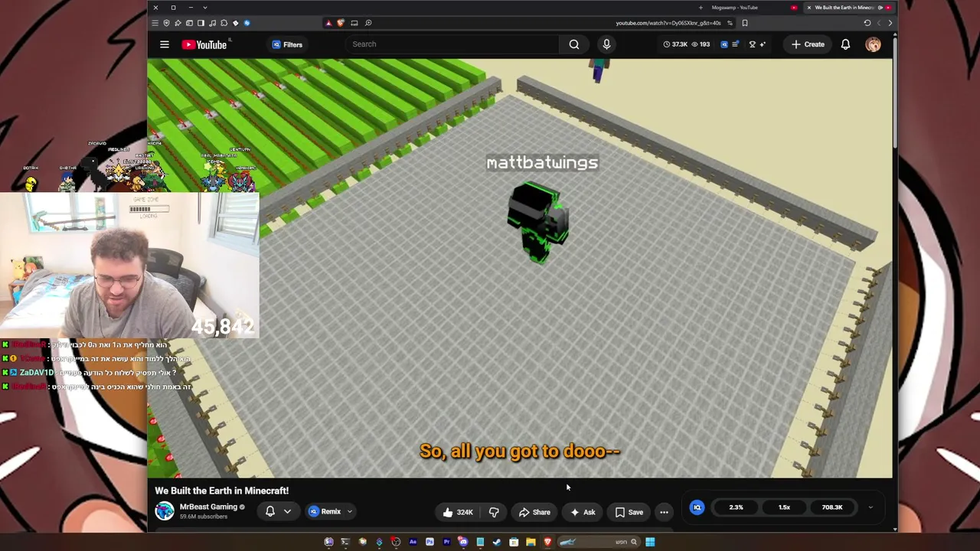Click the 37.3K vidIQ stat

coord(676,44)
